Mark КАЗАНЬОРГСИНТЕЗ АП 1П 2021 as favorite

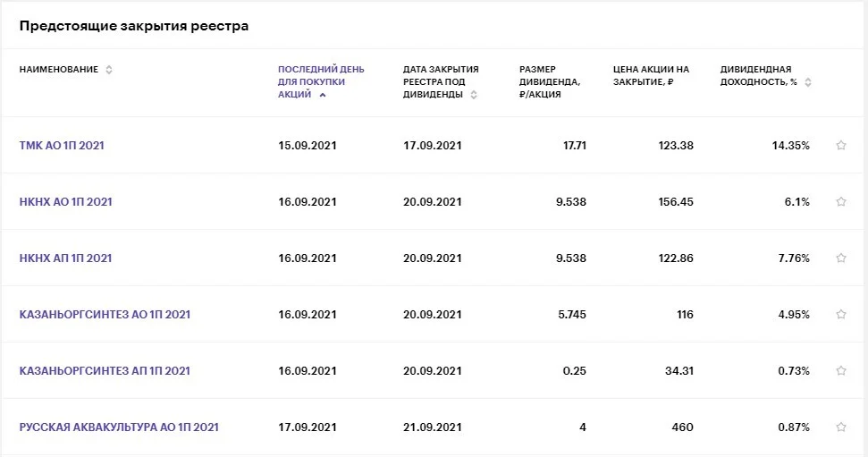pos(841,370)
